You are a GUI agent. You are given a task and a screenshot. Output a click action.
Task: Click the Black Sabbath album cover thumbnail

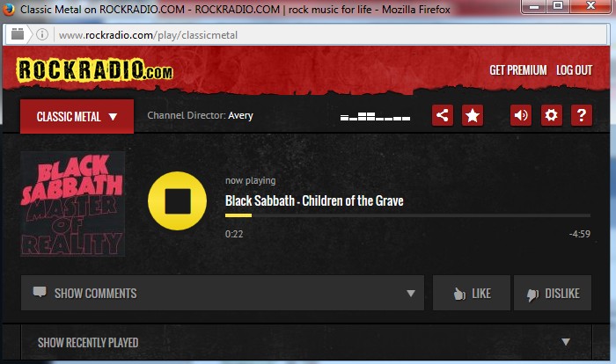[73, 204]
